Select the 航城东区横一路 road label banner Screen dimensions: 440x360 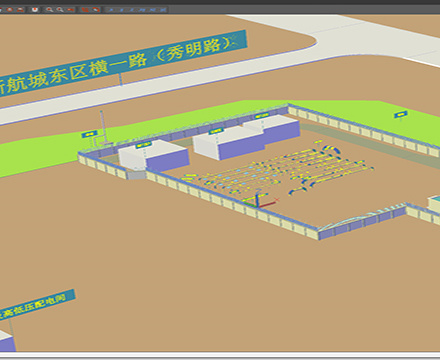tap(123, 64)
